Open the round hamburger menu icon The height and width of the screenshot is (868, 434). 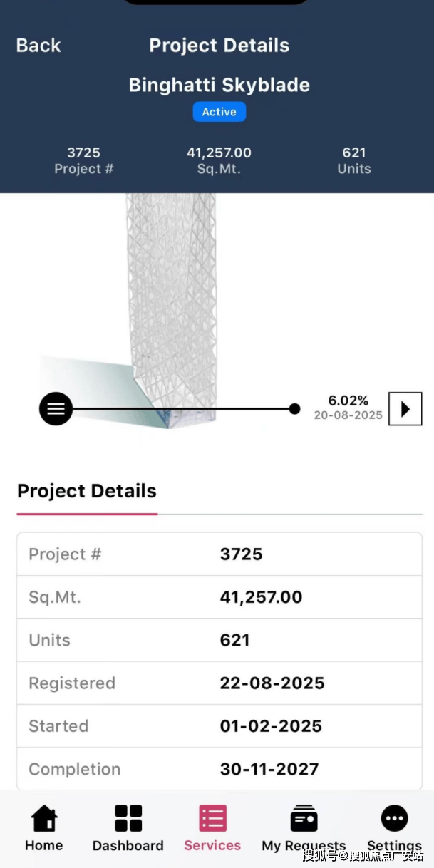click(56, 409)
